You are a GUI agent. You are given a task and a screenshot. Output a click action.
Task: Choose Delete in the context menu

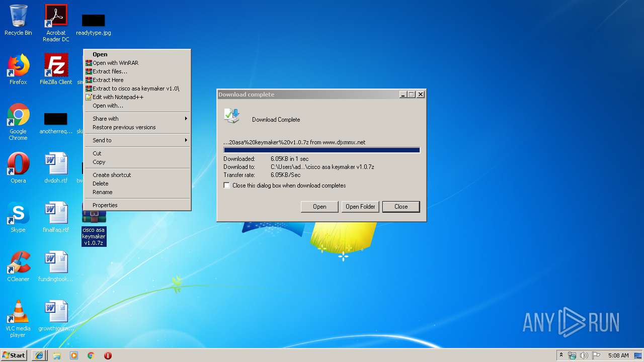coord(137,184)
